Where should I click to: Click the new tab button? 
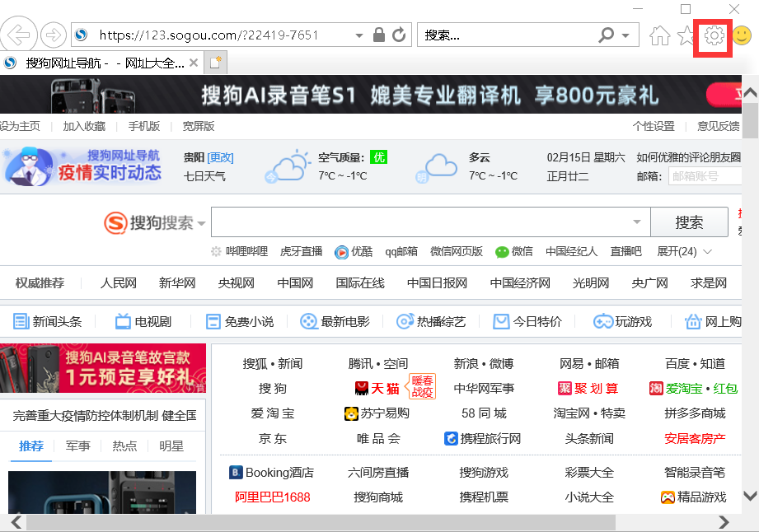tap(216, 63)
